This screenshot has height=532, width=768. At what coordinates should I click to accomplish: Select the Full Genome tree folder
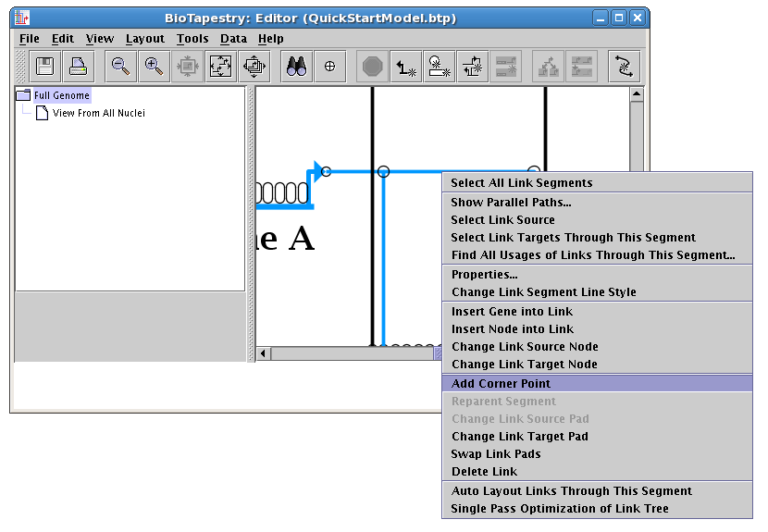coord(61,95)
